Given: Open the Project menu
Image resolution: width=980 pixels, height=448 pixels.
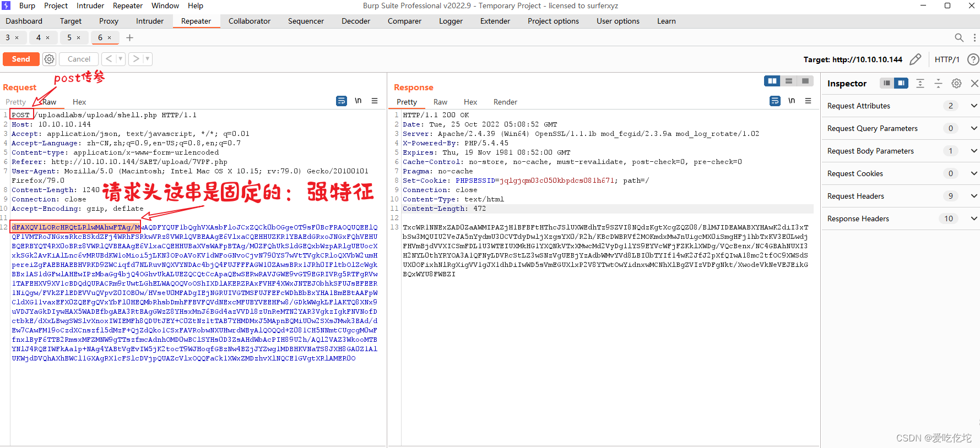Looking at the screenshot, I should pyautogui.click(x=56, y=6).
